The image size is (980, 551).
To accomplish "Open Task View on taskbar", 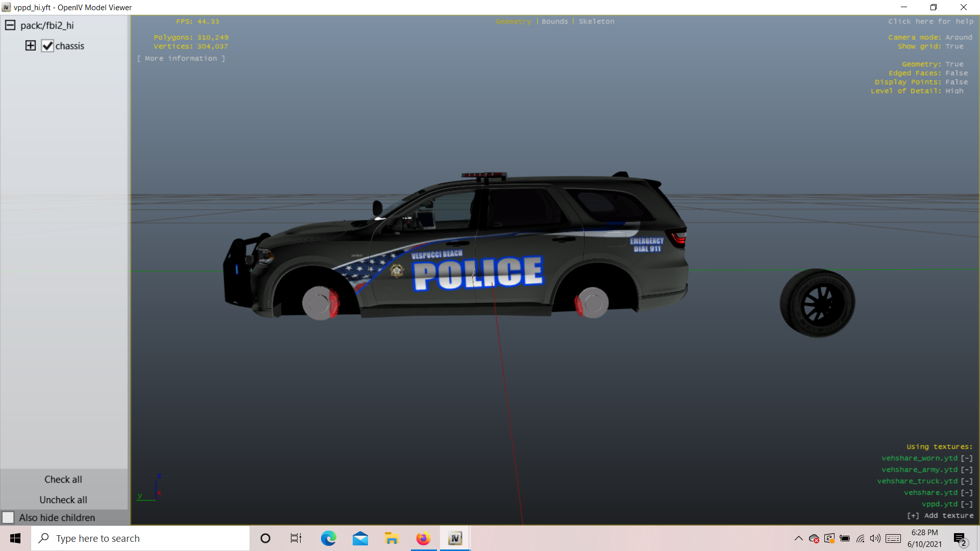I will tap(296, 538).
